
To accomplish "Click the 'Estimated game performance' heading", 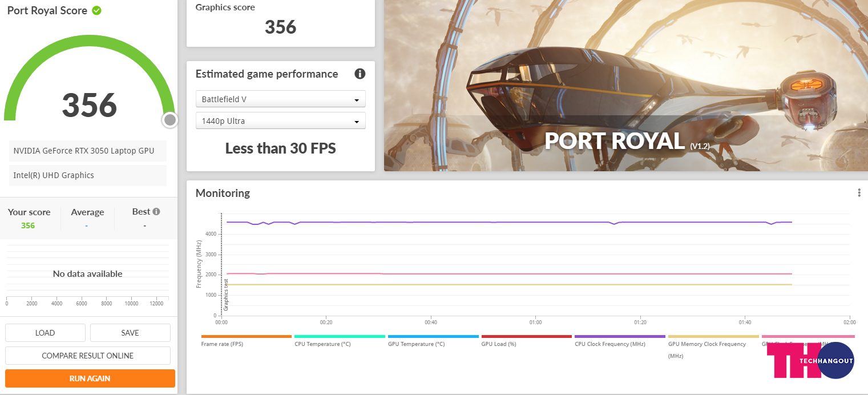I will (x=267, y=74).
